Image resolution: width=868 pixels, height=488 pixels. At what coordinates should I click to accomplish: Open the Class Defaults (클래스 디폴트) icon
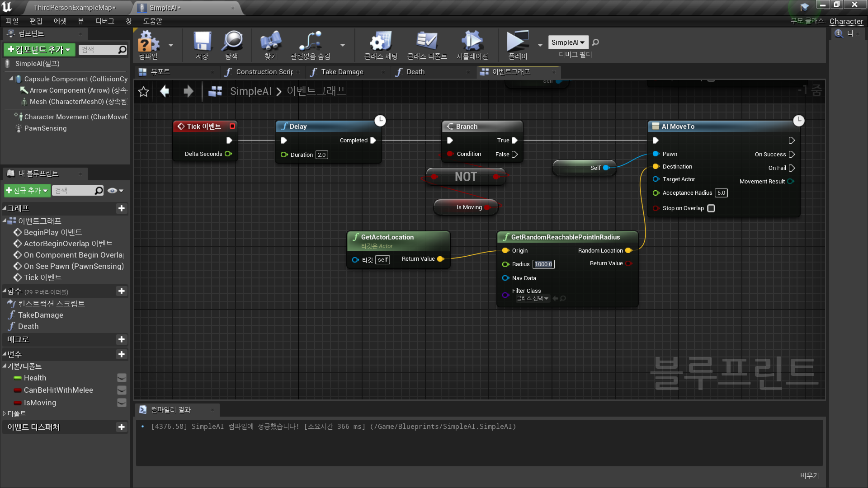[x=427, y=42]
